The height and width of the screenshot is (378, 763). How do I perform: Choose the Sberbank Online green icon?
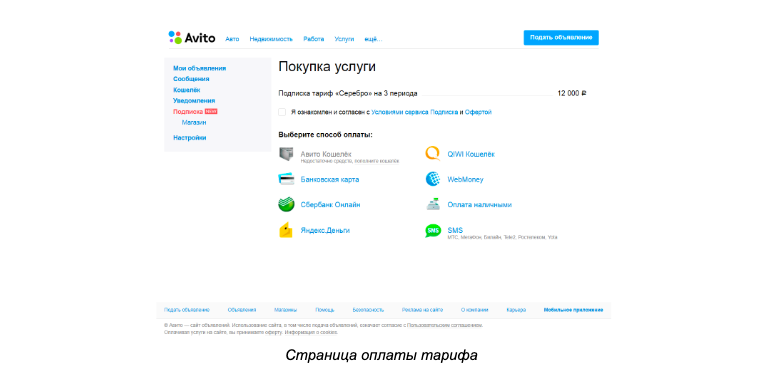pyautogui.click(x=286, y=204)
